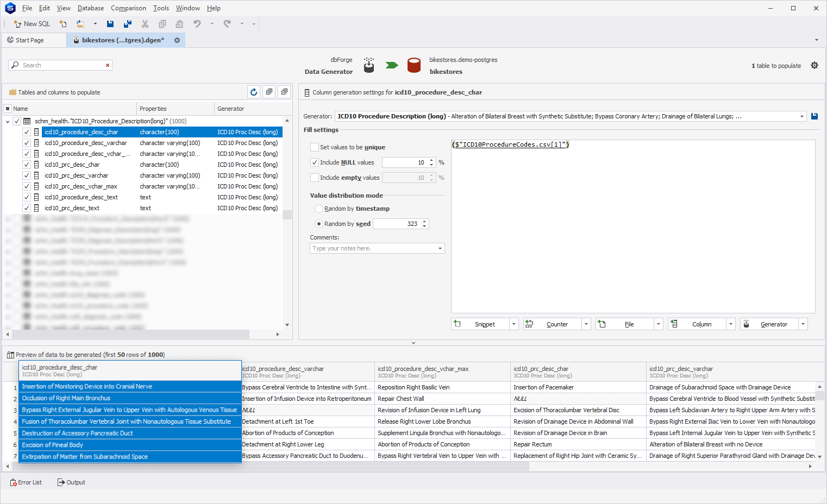The width and height of the screenshot is (827, 504).
Task: Open the Tools menu
Action: pos(161,8)
